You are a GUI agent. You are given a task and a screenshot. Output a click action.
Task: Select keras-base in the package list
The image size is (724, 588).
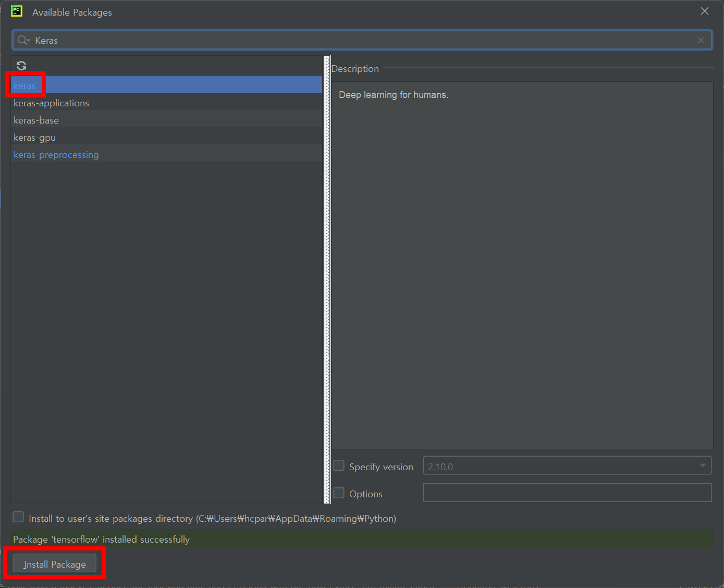(x=166, y=120)
